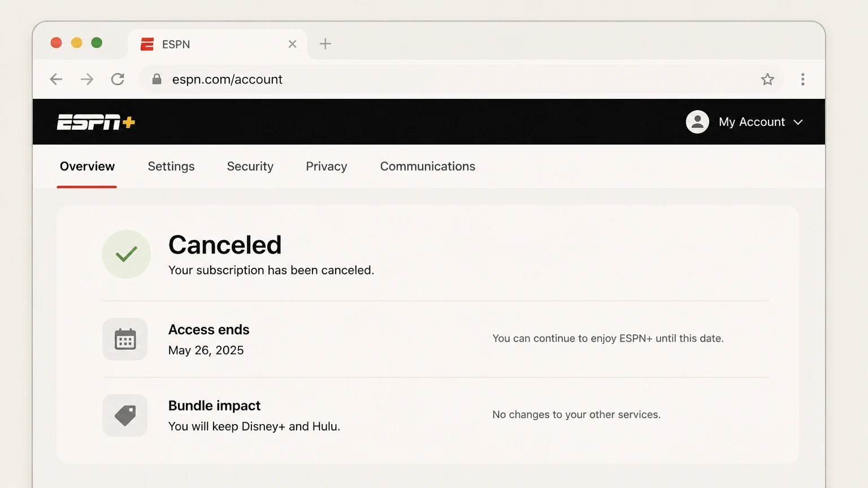Click the May 26, 2025 date
Viewport: 868px width, 488px height.
[206, 350]
